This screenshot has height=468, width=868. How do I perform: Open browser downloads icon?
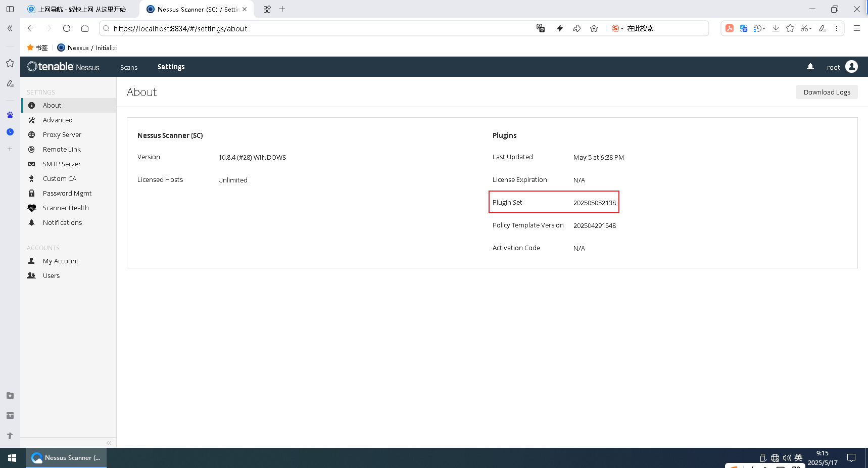pos(776,28)
